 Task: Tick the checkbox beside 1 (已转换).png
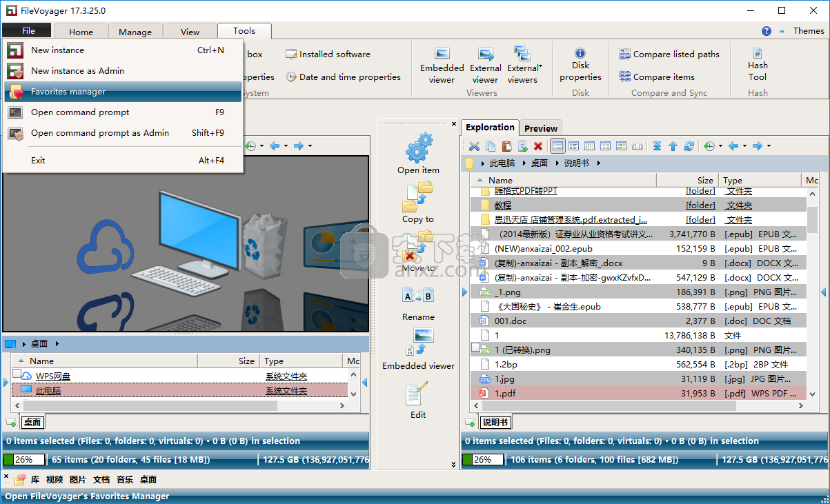[475, 347]
